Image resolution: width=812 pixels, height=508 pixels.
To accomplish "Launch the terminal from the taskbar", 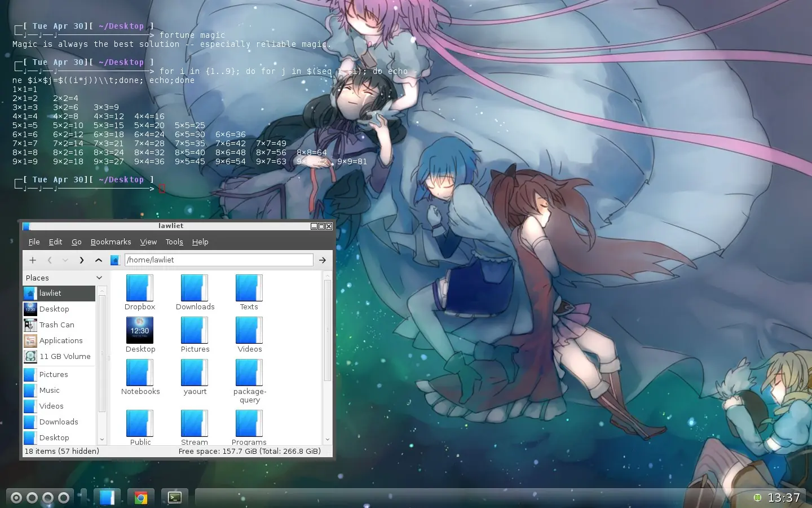I will (174, 497).
